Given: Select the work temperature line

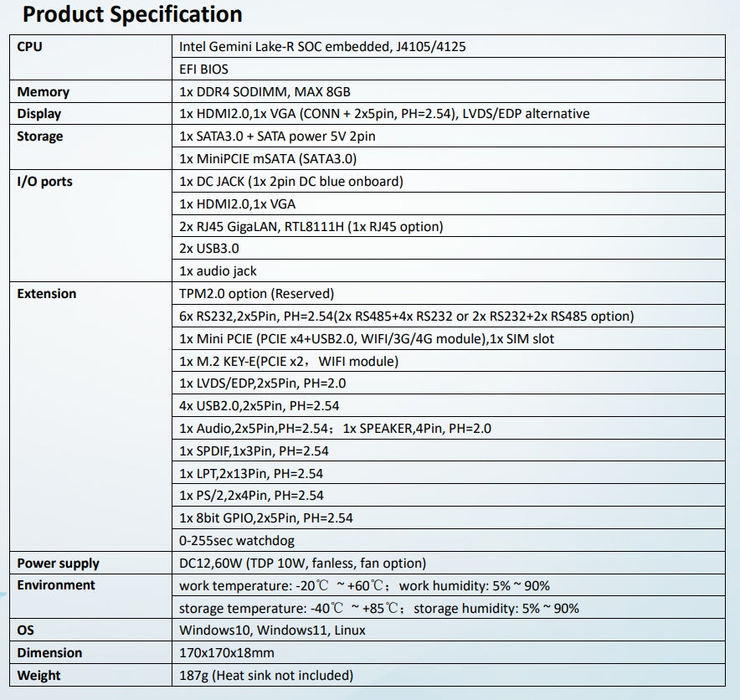Looking at the screenshot, I should [x=364, y=586].
